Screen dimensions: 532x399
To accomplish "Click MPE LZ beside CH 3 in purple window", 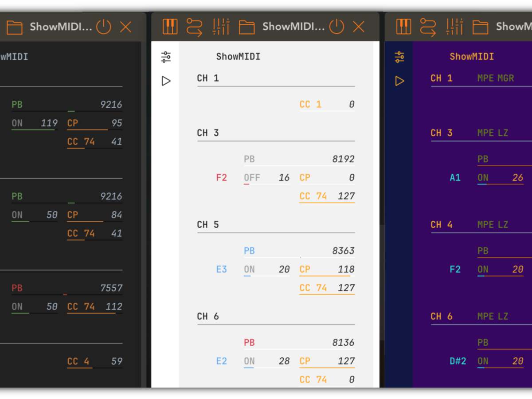I will tap(493, 133).
